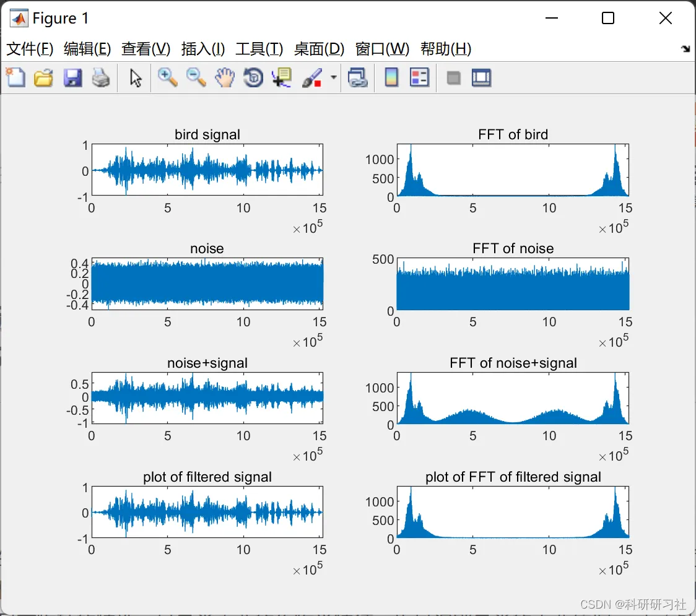
Task: Click inside the FFT of noise axes
Action: [x=513, y=284]
